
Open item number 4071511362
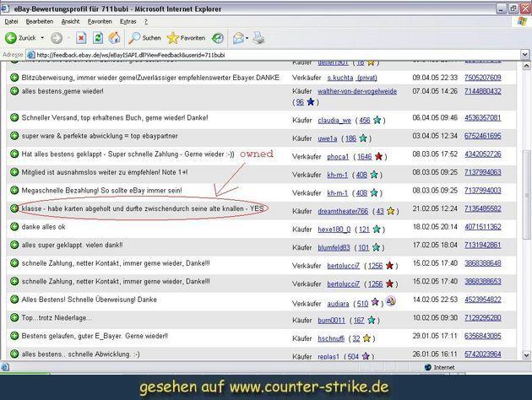pos(482,227)
